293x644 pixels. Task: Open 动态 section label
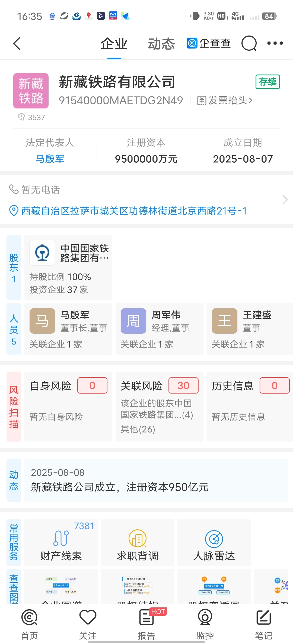pyautogui.click(x=14, y=480)
